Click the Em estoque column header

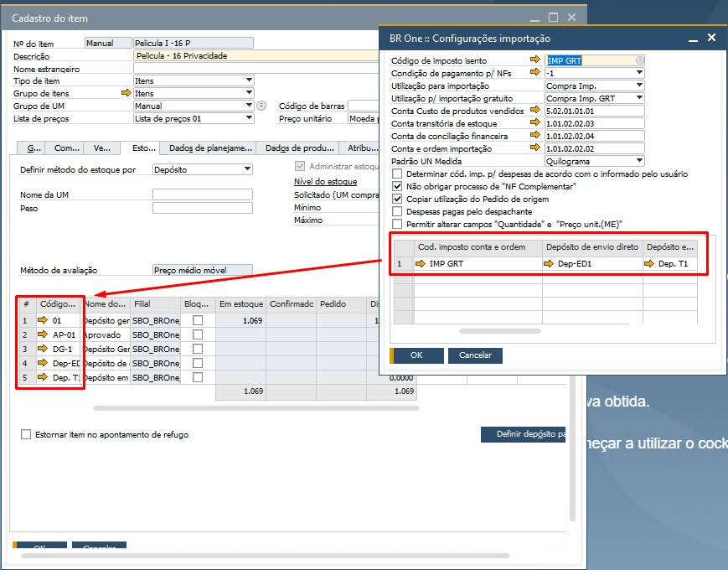pyautogui.click(x=241, y=304)
